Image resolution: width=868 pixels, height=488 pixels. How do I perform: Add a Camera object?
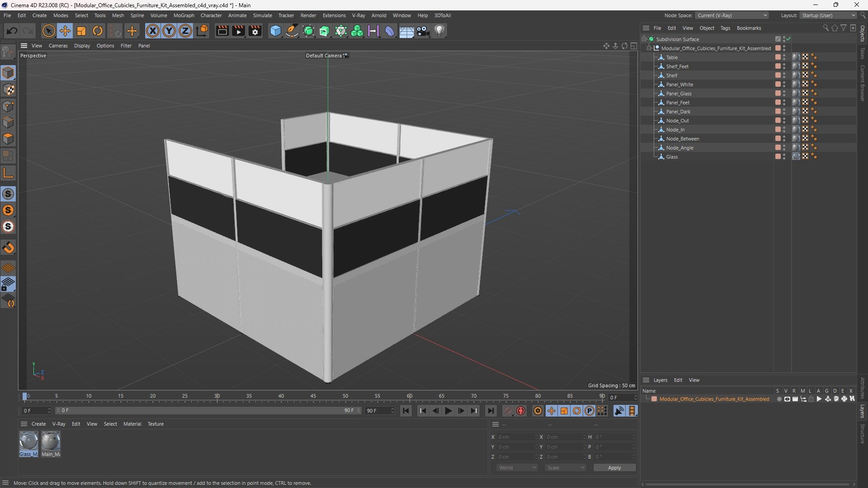(x=423, y=31)
